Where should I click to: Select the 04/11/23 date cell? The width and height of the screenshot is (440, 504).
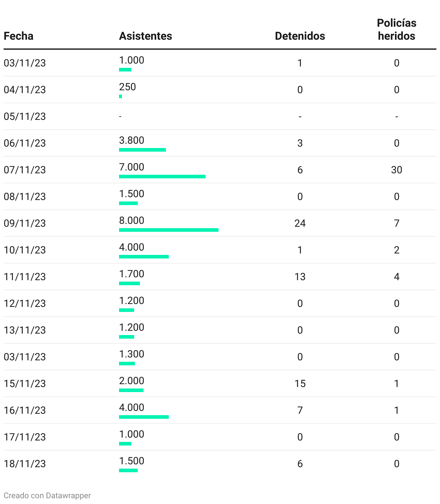pyautogui.click(x=25, y=90)
